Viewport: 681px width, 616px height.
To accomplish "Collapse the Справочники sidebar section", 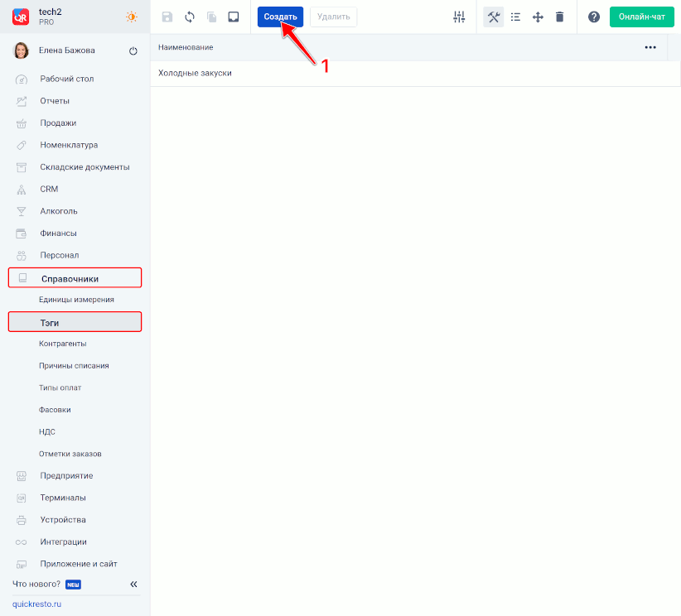I will tap(75, 278).
